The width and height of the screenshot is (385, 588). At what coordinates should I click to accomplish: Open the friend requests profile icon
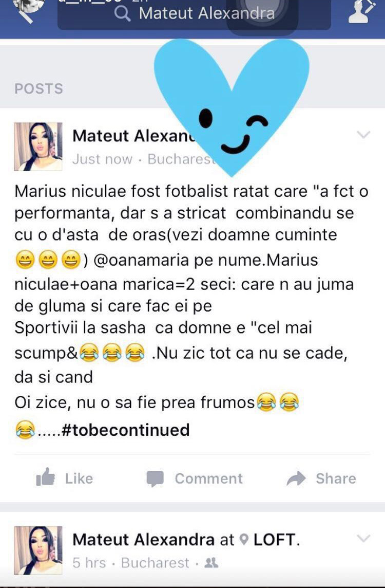pos(361,11)
